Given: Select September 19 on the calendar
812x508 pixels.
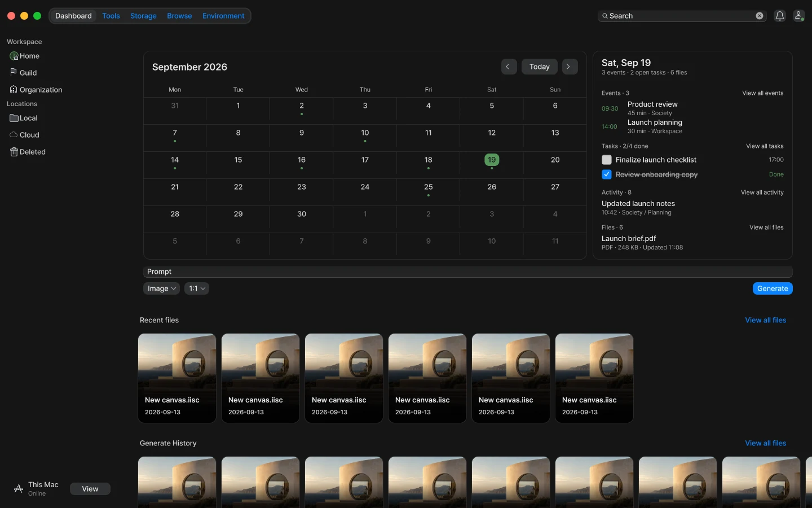Looking at the screenshot, I should pyautogui.click(x=492, y=160).
